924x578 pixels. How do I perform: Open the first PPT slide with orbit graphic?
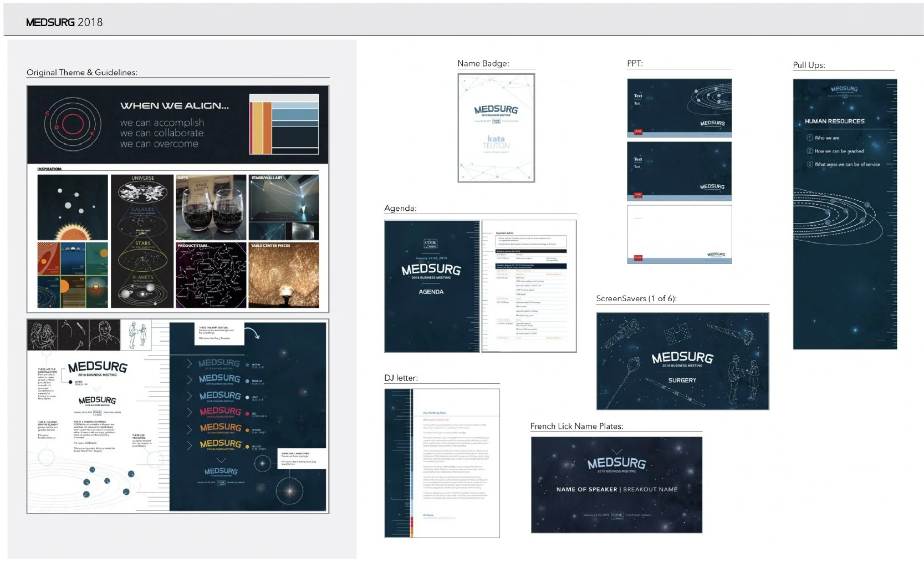pos(680,108)
